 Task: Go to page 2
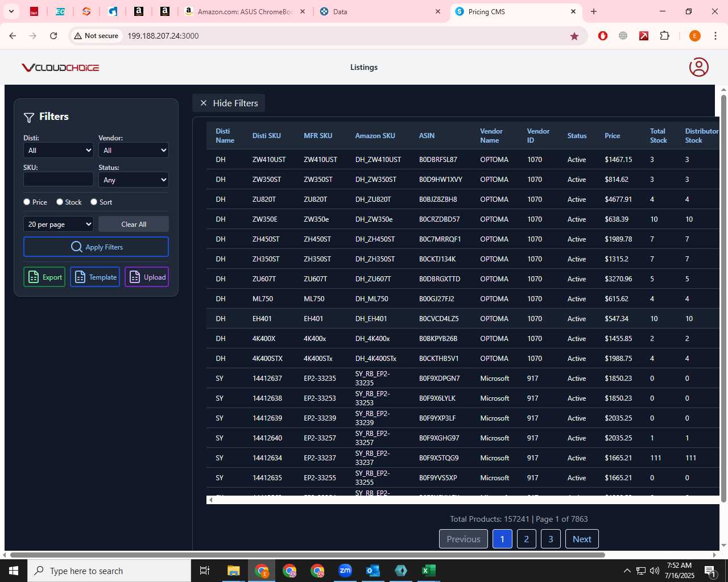click(527, 539)
